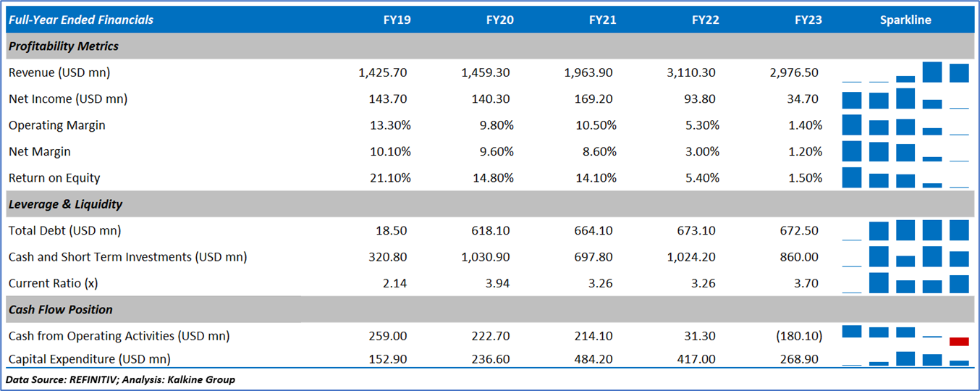Select the Cash and Short Term Investments row label
Image resolution: width=980 pixels, height=391 pixels.
point(127,257)
